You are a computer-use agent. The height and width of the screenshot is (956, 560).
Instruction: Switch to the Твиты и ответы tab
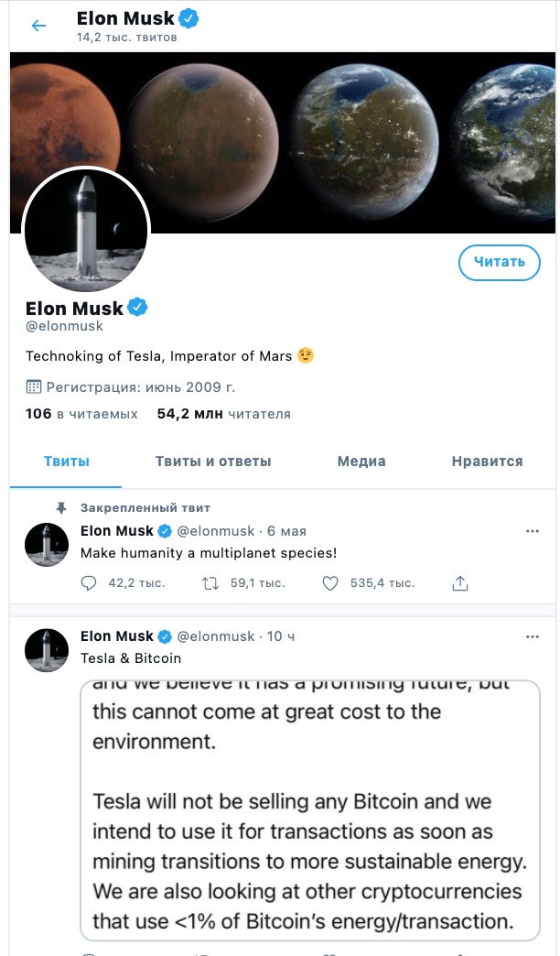coord(213,462)
